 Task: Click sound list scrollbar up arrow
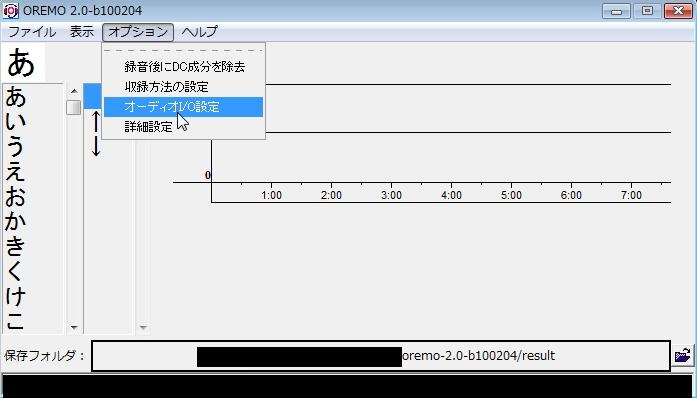(x=74, y=91)
